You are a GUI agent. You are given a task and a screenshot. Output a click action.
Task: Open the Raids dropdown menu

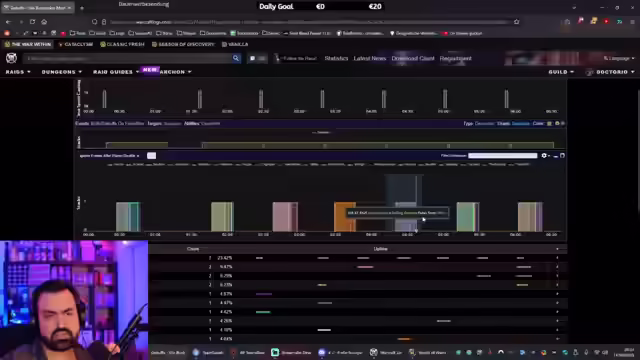coord(18,72)
